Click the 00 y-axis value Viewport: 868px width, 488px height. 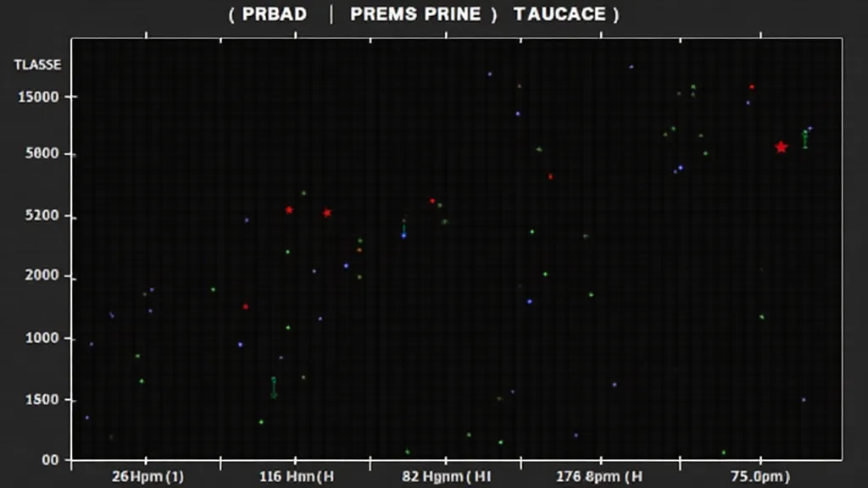pyautogui.click(x=50, y=460)
